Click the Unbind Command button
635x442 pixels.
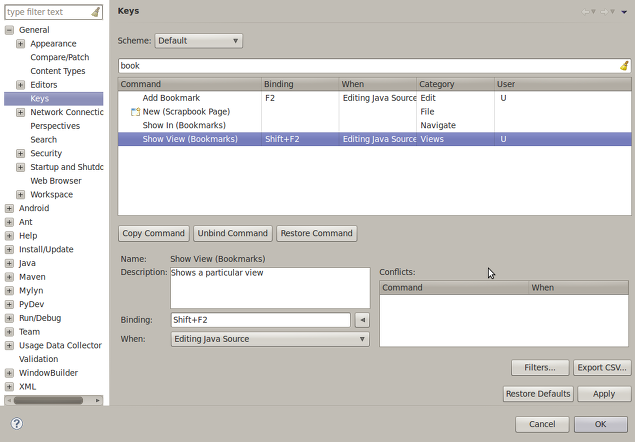[232, 233]
